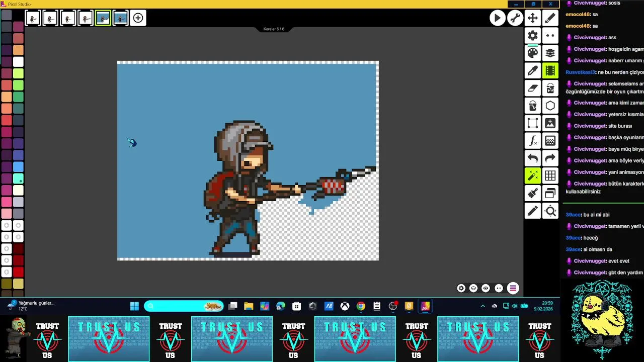Image resolution: width=644 pixels, height=362 pixels.
Task: Pick the white color swatch
Action: pos(18,62)
